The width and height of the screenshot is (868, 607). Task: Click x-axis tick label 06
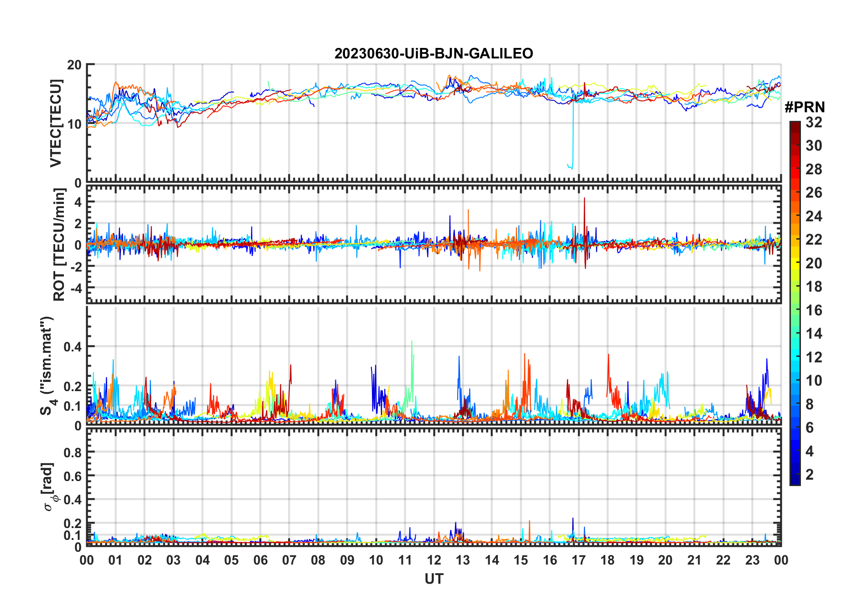260,560
